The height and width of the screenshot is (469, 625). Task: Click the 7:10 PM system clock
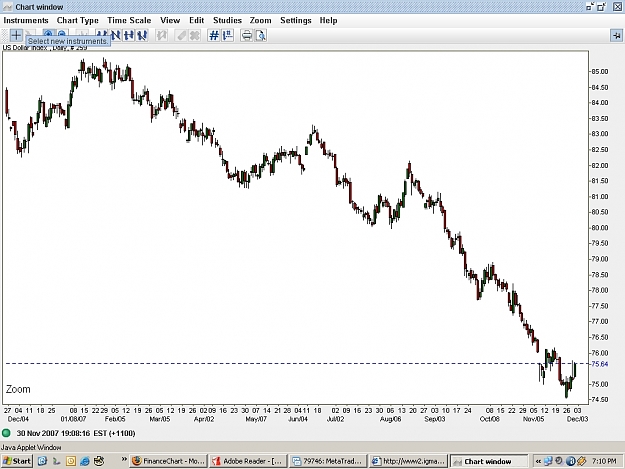click(604, 461)
